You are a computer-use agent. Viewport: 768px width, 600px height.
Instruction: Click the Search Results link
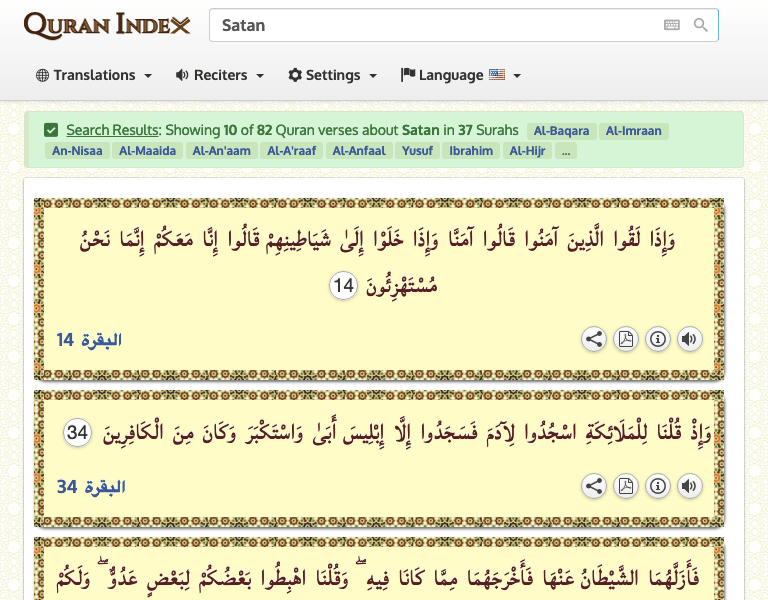tap(112, 130)
